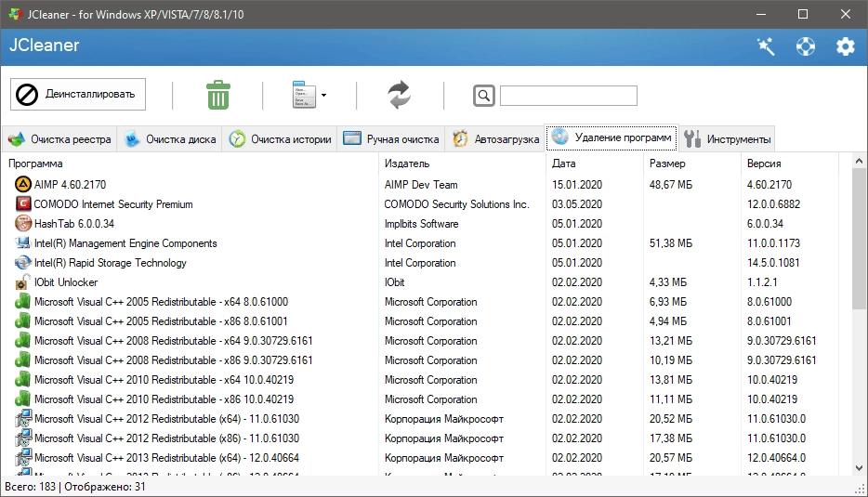Click the COMODO Internet Security icon
Image resolution: width=868 pixels, height=497 pixels.
[22, 204]
